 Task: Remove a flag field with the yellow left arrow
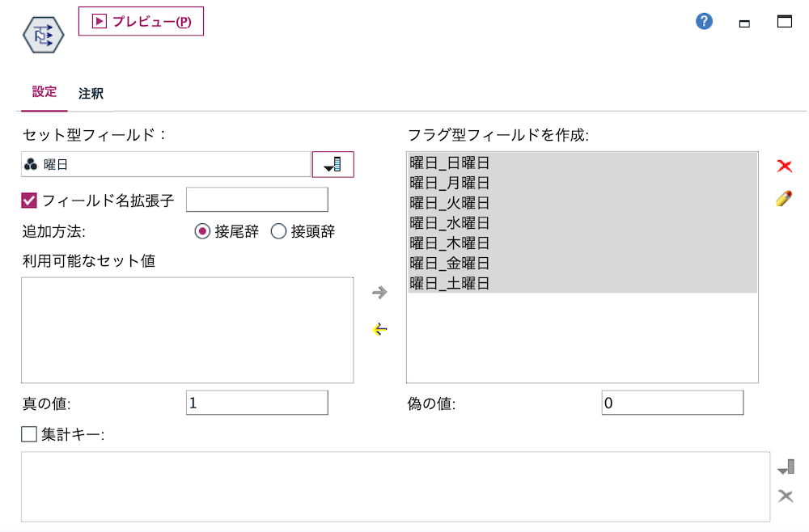click(379, 329)
